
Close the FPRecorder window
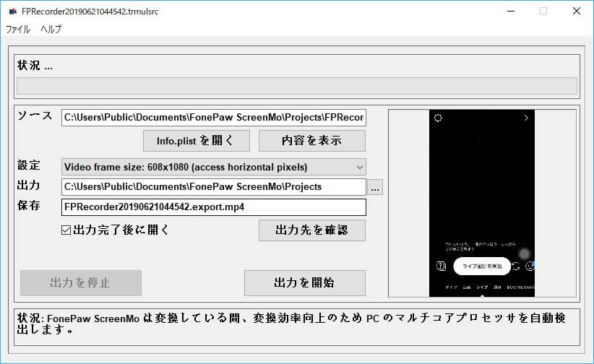576,12
